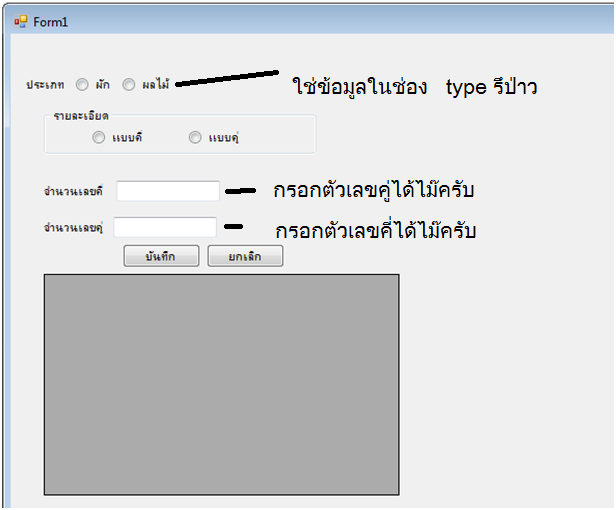Choose the แบบคี่ radio option
The height and width of the screenshot is (510, 616).
(x=99, y=138)
